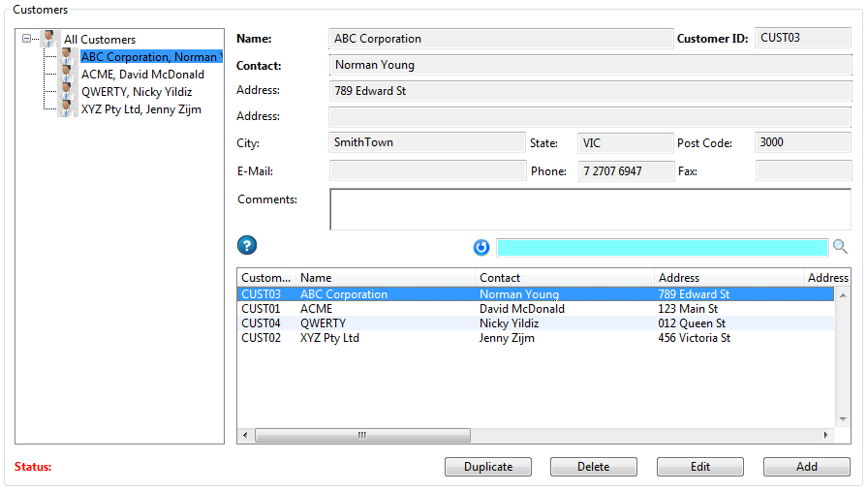Click the Add button
868x491 pixels.
click(x=806, y=467)
